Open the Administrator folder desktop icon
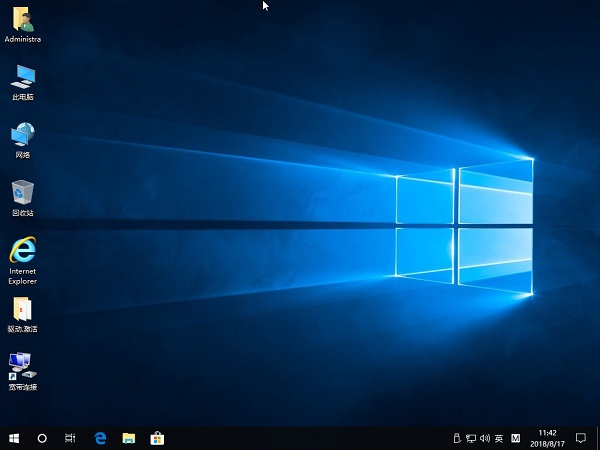Screen dimensions: 600x450 click(22, 20)
